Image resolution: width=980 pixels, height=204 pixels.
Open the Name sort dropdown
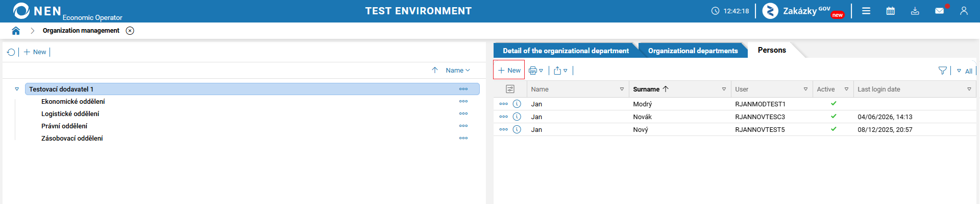(457, 71)
